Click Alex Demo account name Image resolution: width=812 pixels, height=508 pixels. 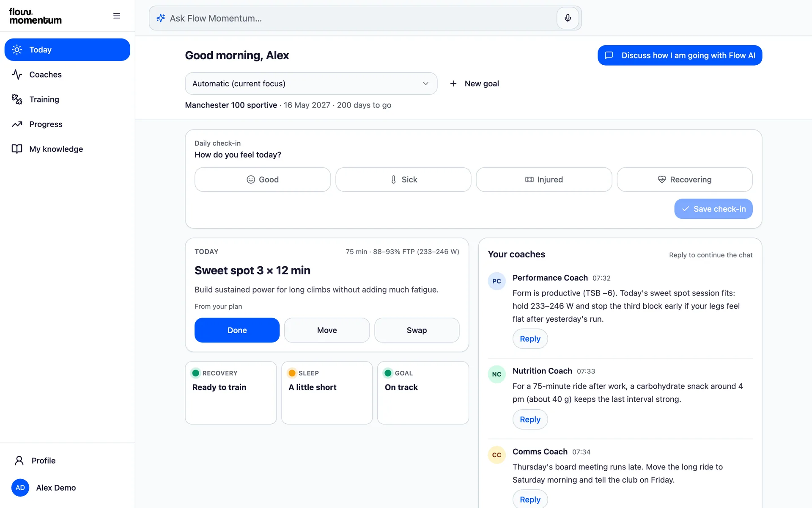[x=56, y=488]
